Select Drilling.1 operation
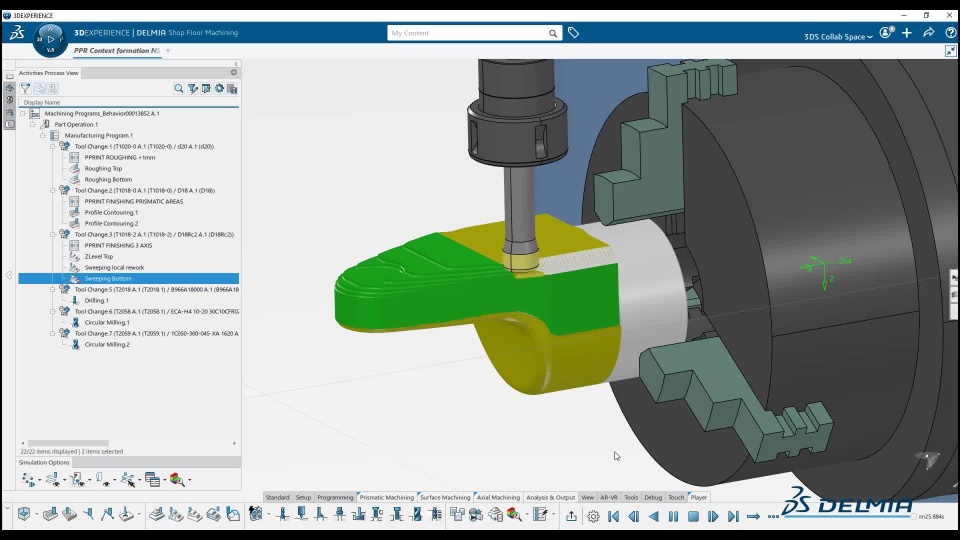 (96, 301)
